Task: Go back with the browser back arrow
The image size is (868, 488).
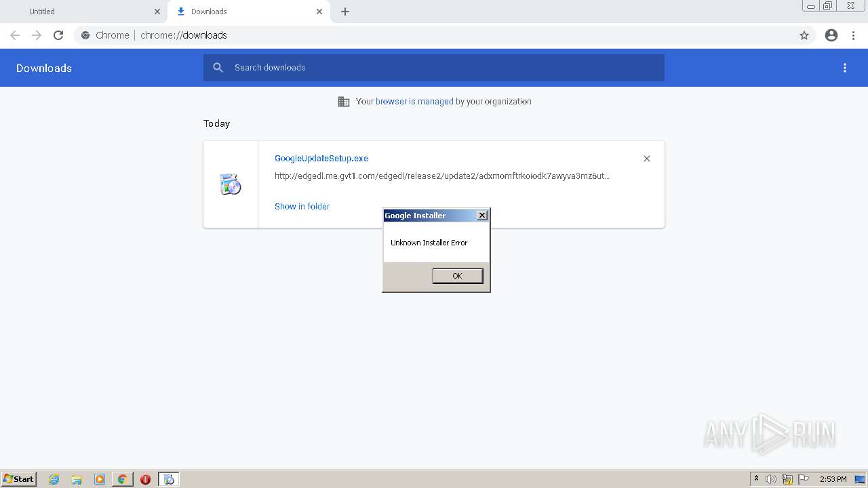Action: coord(15,35)
